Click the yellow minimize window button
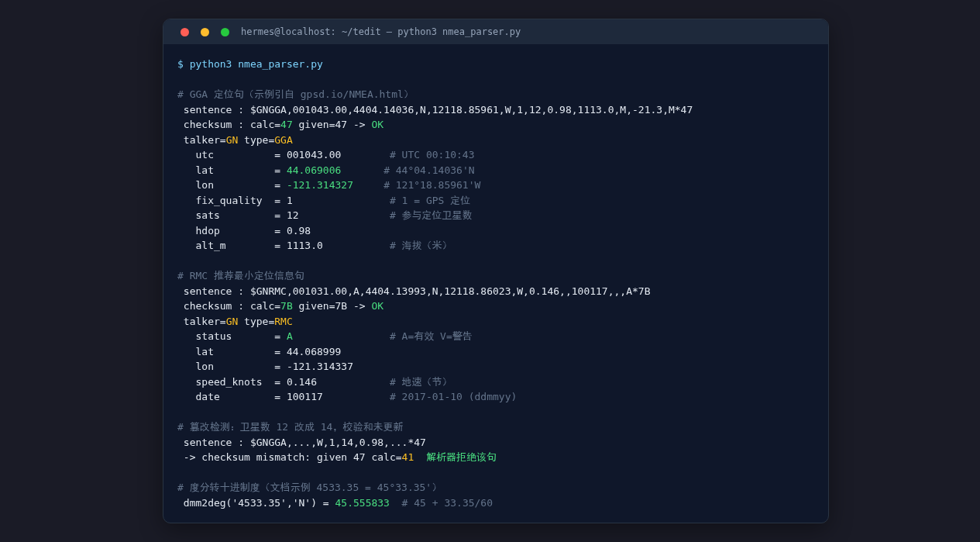This screenshot has height=542, width=980. tap(205, 32)
